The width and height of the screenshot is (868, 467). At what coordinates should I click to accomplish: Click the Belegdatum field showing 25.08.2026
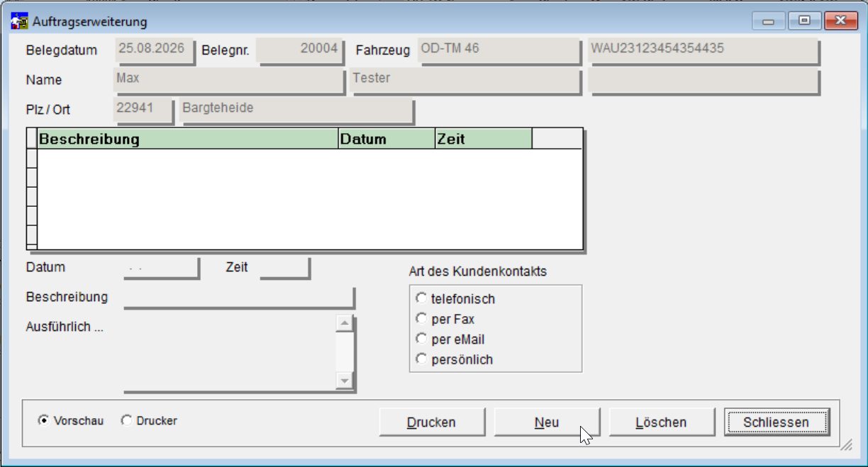(x=155, y=50)
